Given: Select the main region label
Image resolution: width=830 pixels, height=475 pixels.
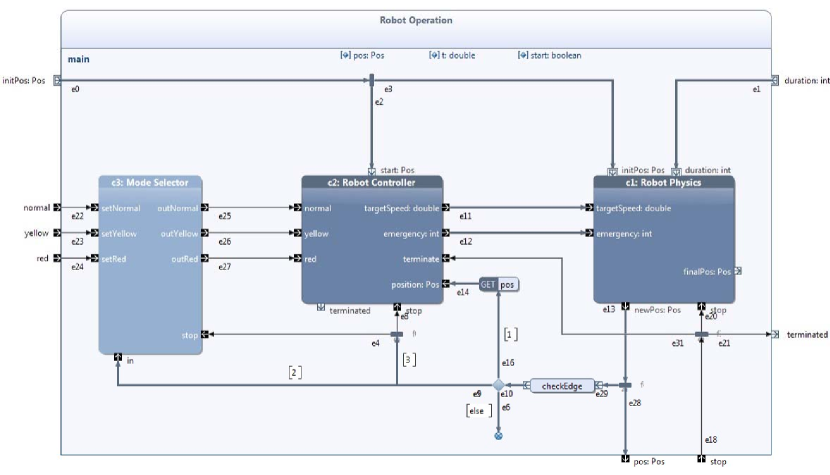Looking at the screenshot, I should (78, 59).
